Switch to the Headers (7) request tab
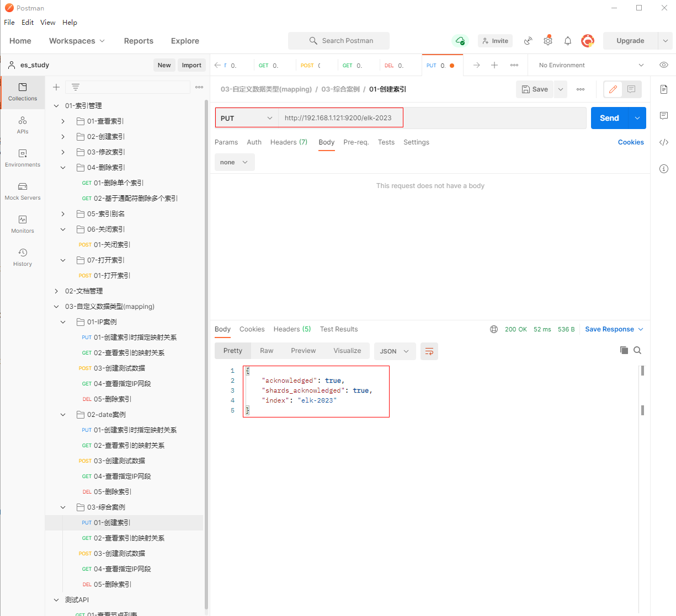Screen dimensions: 676x616 (289, 142)
